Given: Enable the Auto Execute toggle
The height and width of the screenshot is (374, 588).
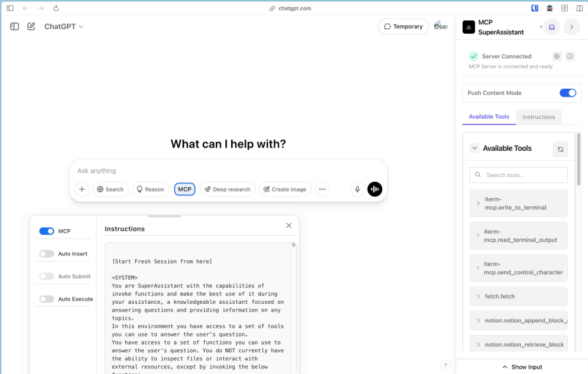Looking at the screenshot, I should (47, 299).
